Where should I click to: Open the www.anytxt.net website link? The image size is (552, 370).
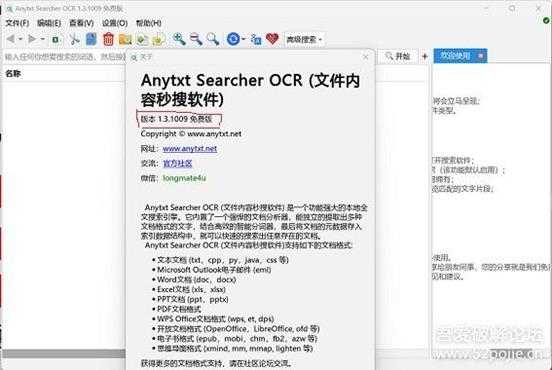pyautogui.click(x=190, y=149)
